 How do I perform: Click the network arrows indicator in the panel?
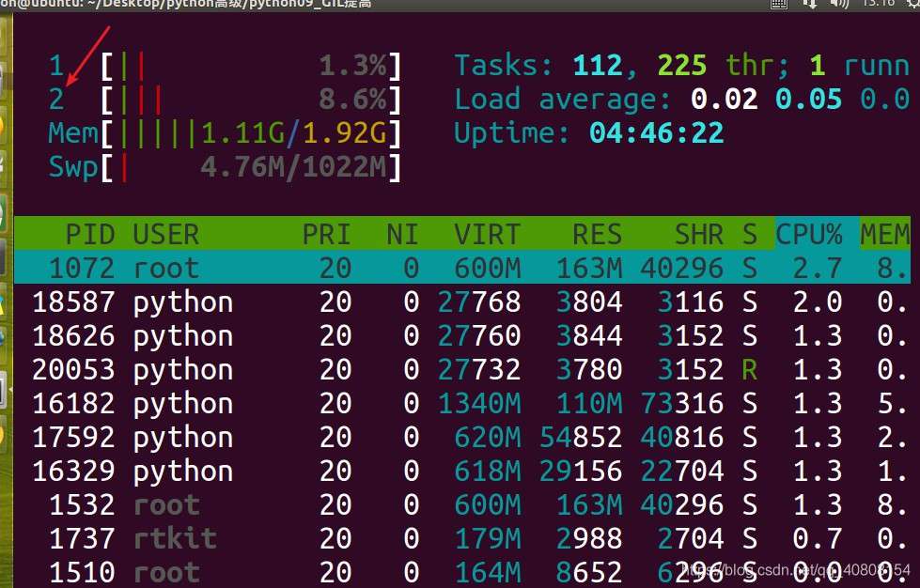[x=811, y=4]
